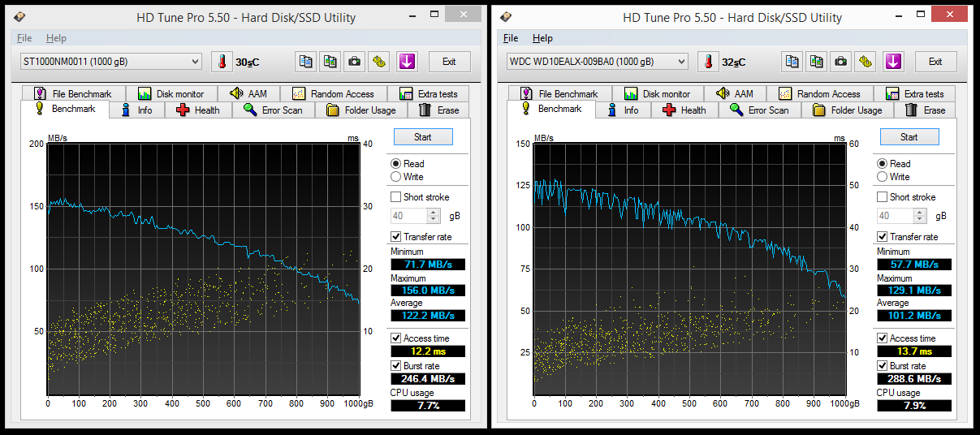Open options gears icon in ST1000NM0011 window

[x=378, y=62]
